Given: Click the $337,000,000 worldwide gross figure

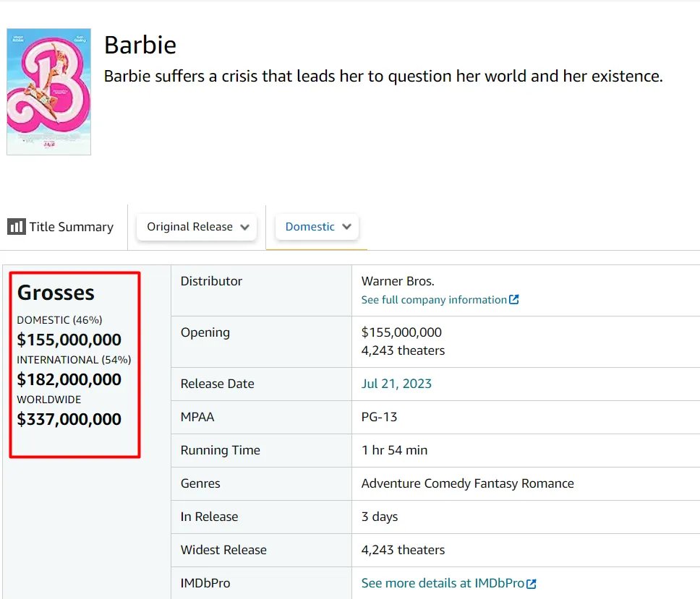Looking at the screenshot, I should pos(69,419).
